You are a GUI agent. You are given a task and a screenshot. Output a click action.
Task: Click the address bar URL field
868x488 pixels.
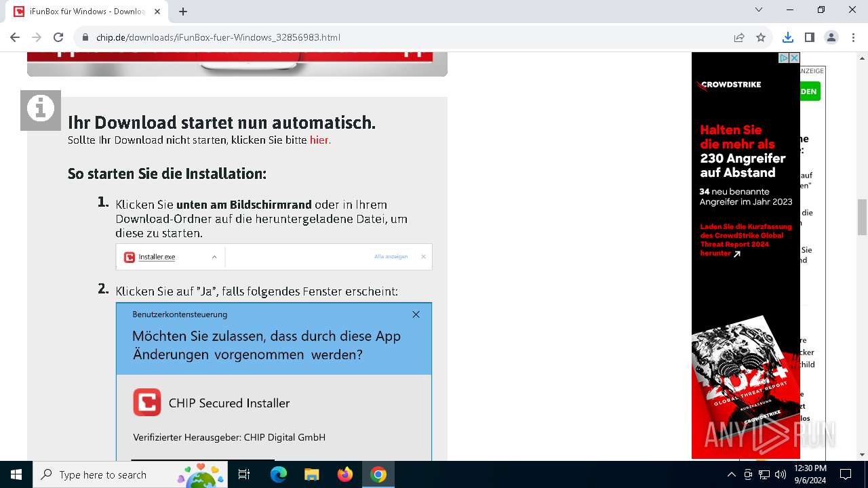pyautogui.click(x=407, y=37)
